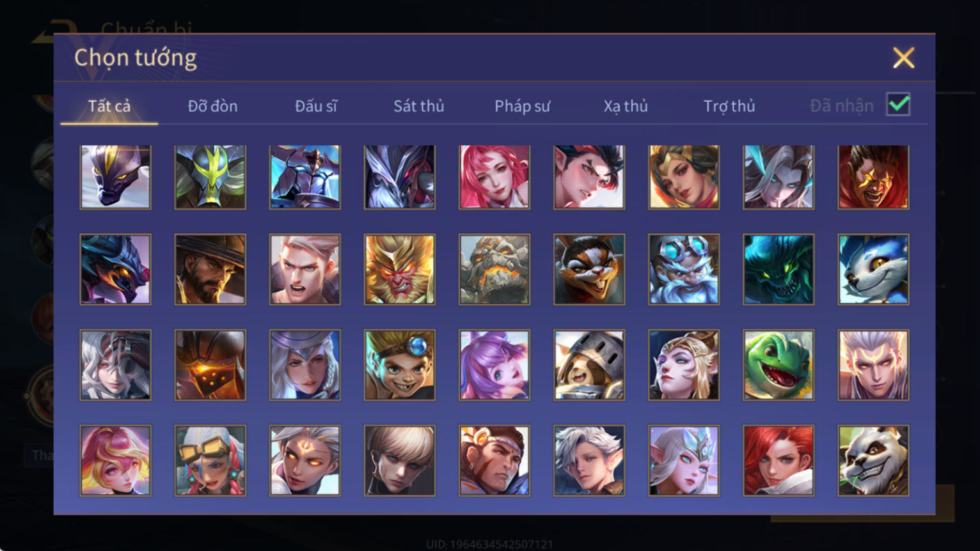
Task: Choose the golden monkey king hero
Action: coord(400,269)
